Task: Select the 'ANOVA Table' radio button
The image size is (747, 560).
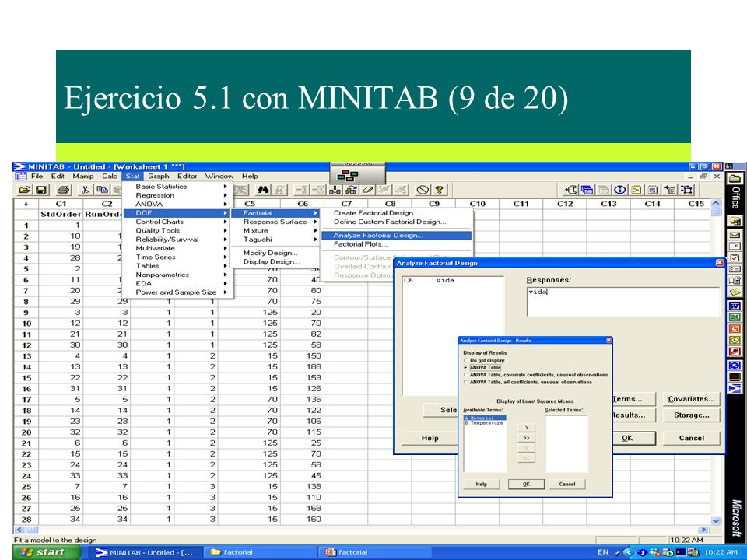Action: (x=466, y=368)
